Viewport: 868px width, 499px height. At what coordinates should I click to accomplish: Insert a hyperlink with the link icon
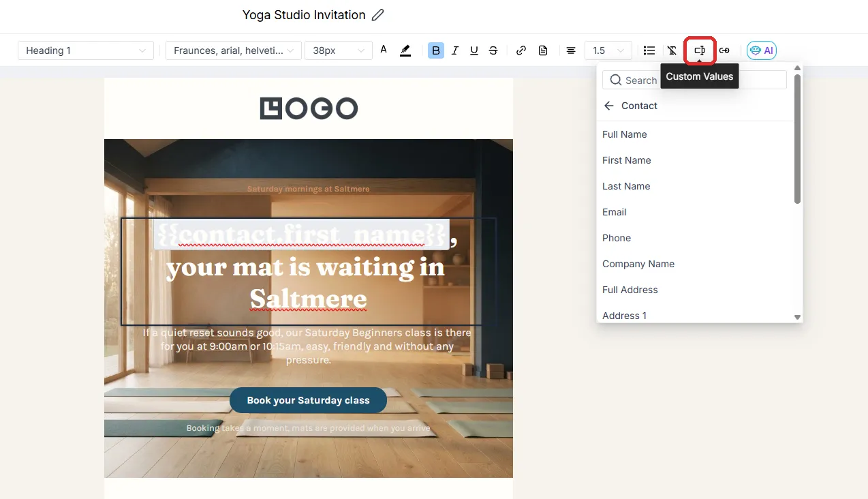521,50
